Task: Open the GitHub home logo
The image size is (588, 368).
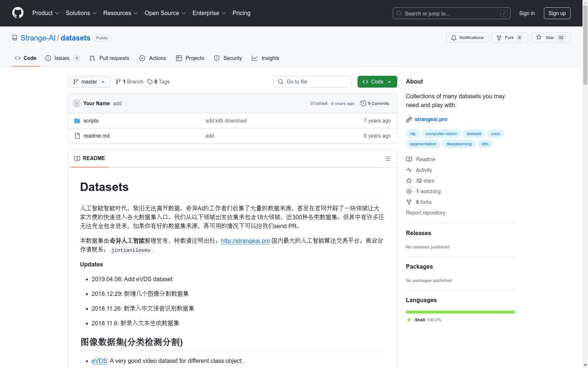Action: 18,13
